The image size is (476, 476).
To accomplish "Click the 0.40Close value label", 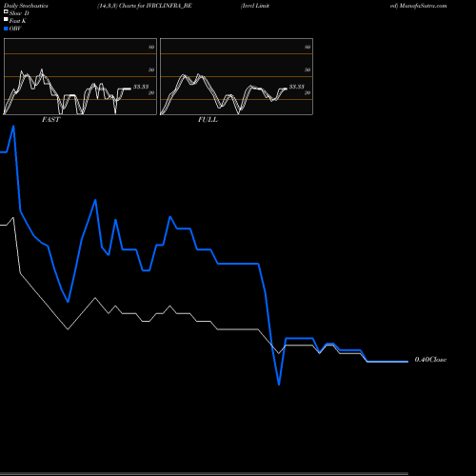I will click(430, 360).
